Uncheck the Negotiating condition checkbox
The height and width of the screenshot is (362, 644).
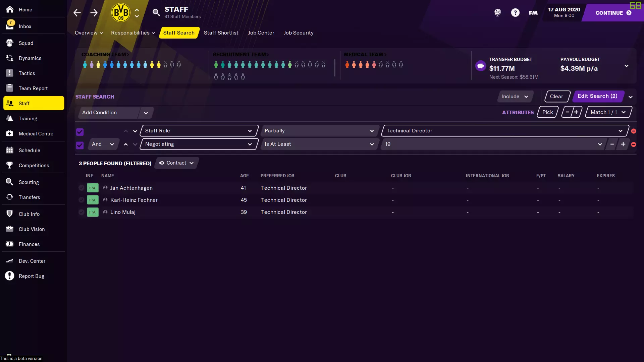tap(80, 145)
